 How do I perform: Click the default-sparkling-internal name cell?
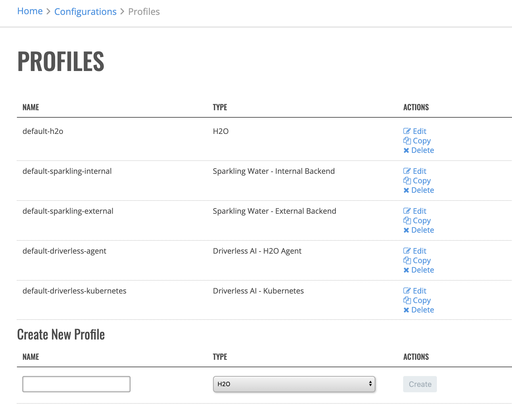(x=67, y=171)
